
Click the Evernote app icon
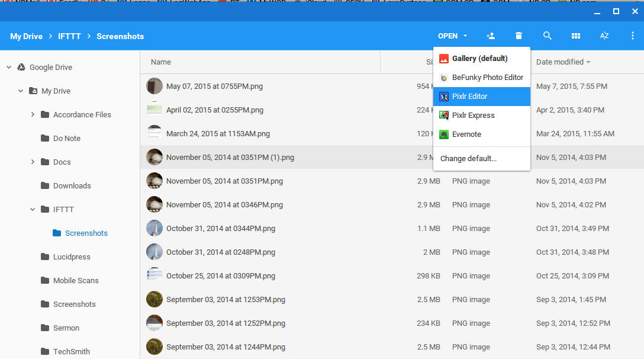(444, 134)
